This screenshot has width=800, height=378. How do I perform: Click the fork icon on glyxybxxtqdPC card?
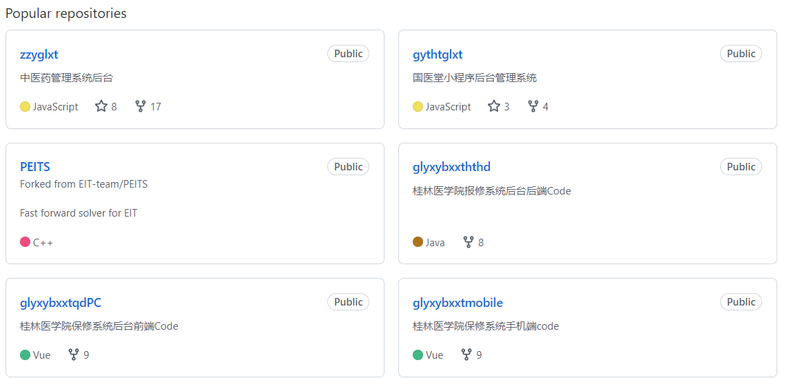tap(73, 355)
